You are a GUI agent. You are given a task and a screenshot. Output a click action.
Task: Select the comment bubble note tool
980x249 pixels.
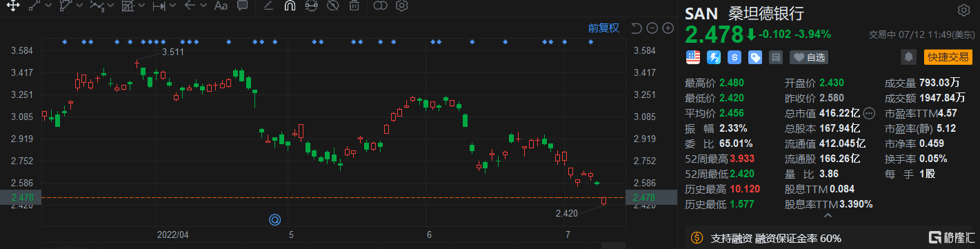click(x=242, y=6)
